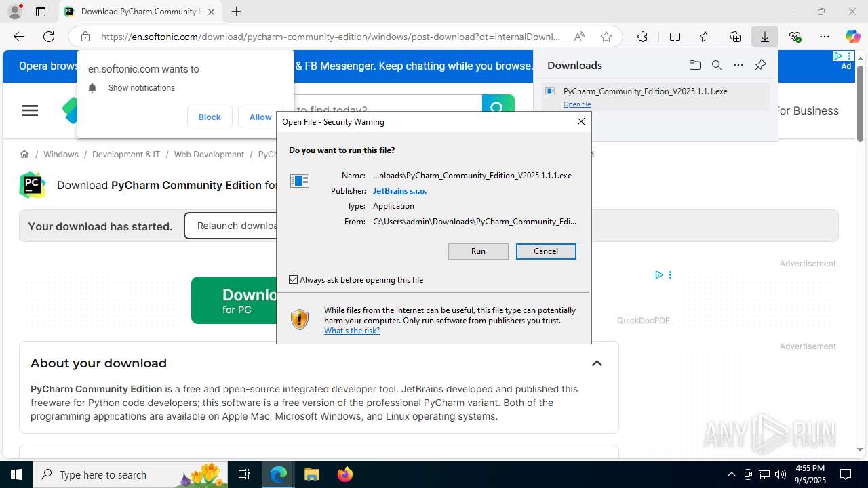
Task: Open the Extensions puzzle icon
Action: click(642, 37)
